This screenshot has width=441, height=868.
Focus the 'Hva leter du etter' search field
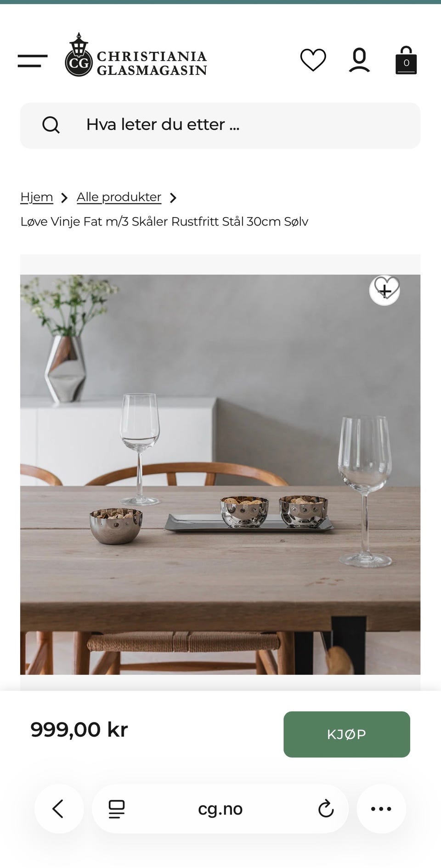(x=220, y=125)
